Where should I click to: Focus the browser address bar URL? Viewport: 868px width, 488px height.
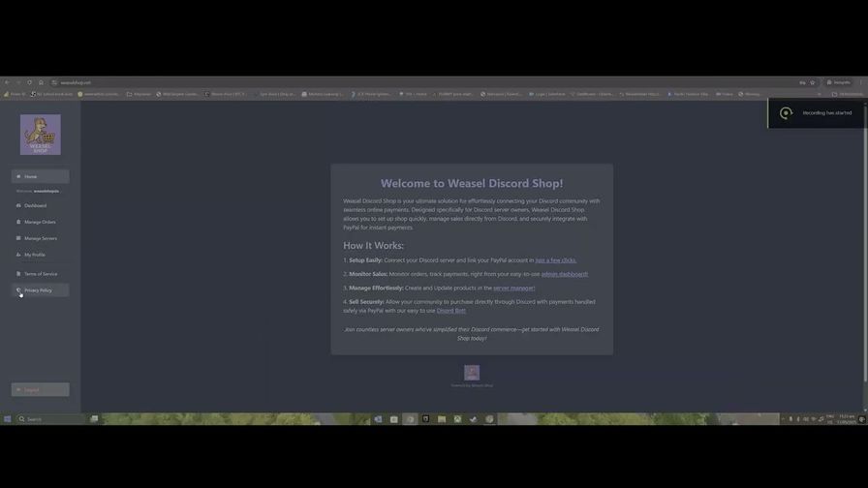[x=76, y=82]
